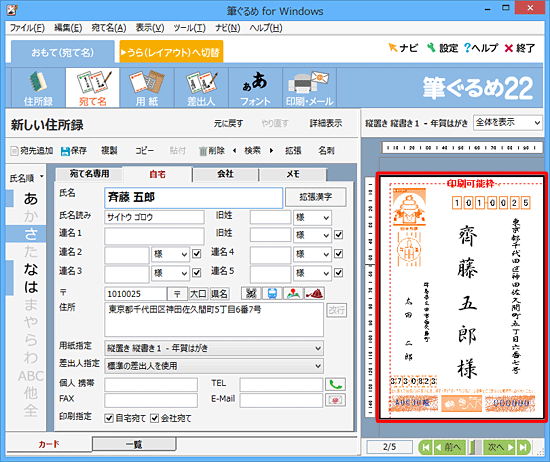Open the 住所録 address book tool
This screenshot has width=550, height=462.
click(38, 88)
